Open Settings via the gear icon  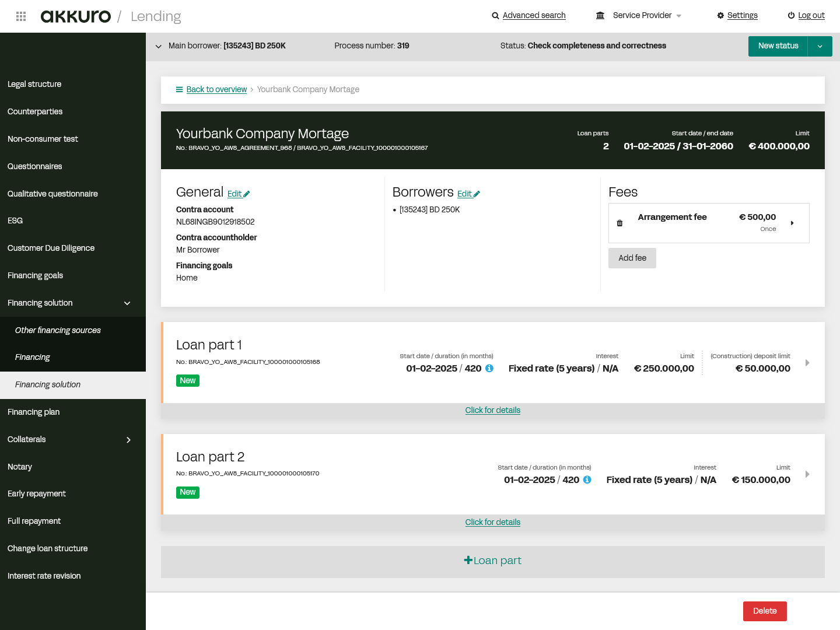tap(720, 15)
